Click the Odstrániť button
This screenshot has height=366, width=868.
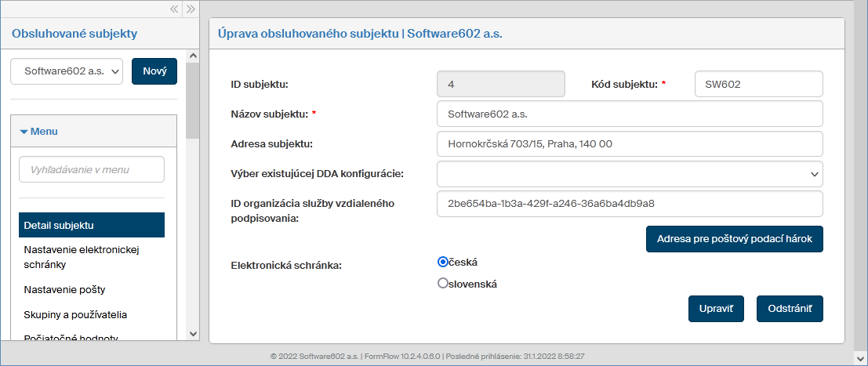(790, 309)
